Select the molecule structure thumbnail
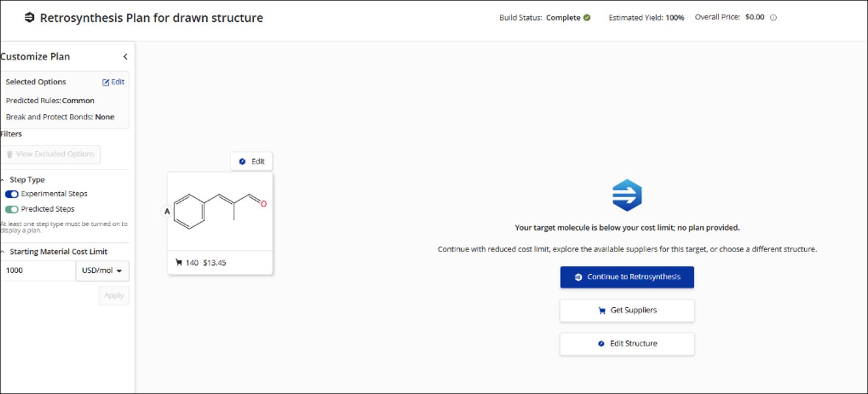Screen dimensions: 868x394 coord(220,211)
